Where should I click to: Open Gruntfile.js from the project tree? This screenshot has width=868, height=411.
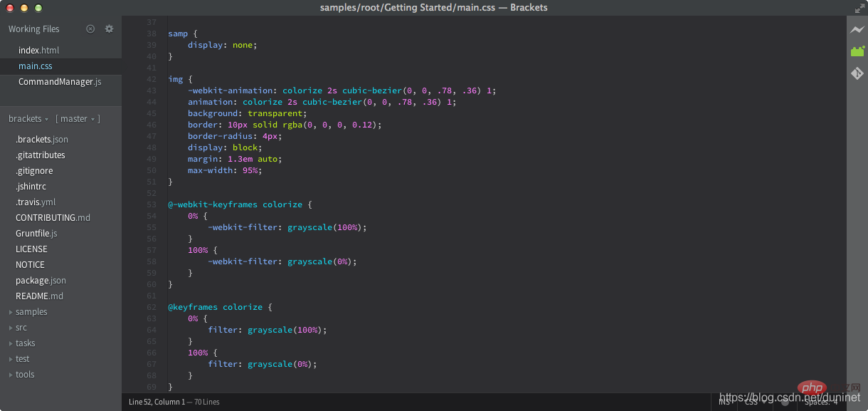click(36, 234)
